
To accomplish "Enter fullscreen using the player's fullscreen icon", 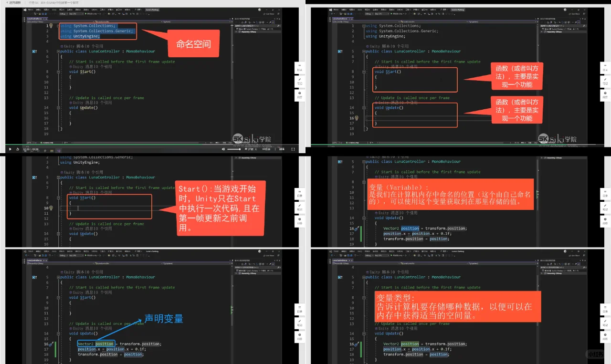I will (293, 149).
